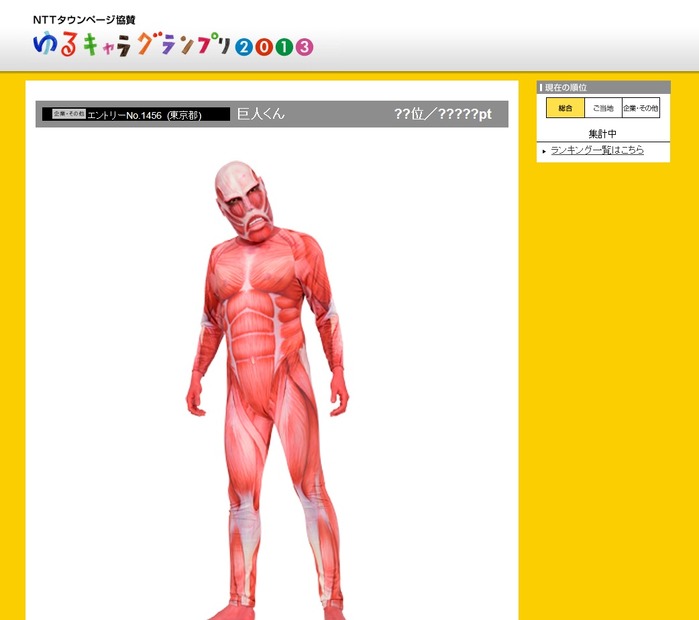Open the 企業・その他 ranking tab
The height and width of the screenshot is (620, 699).
[641, 108]
